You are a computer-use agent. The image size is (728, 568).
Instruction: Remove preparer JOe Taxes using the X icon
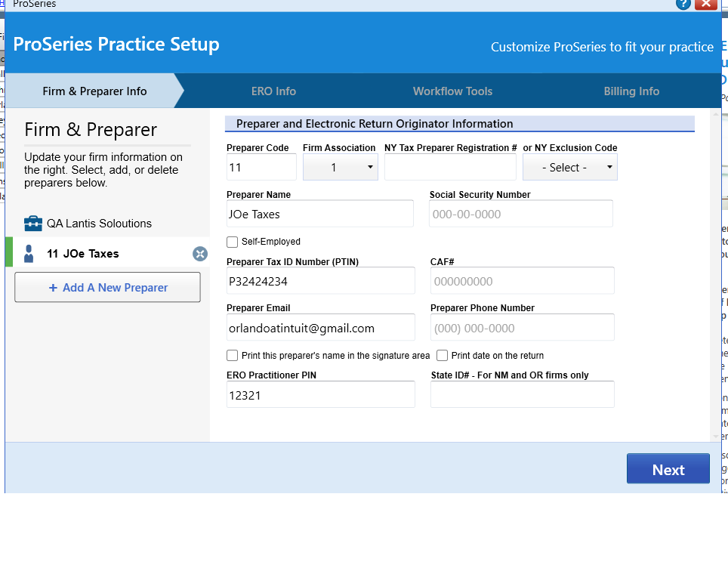200,254
